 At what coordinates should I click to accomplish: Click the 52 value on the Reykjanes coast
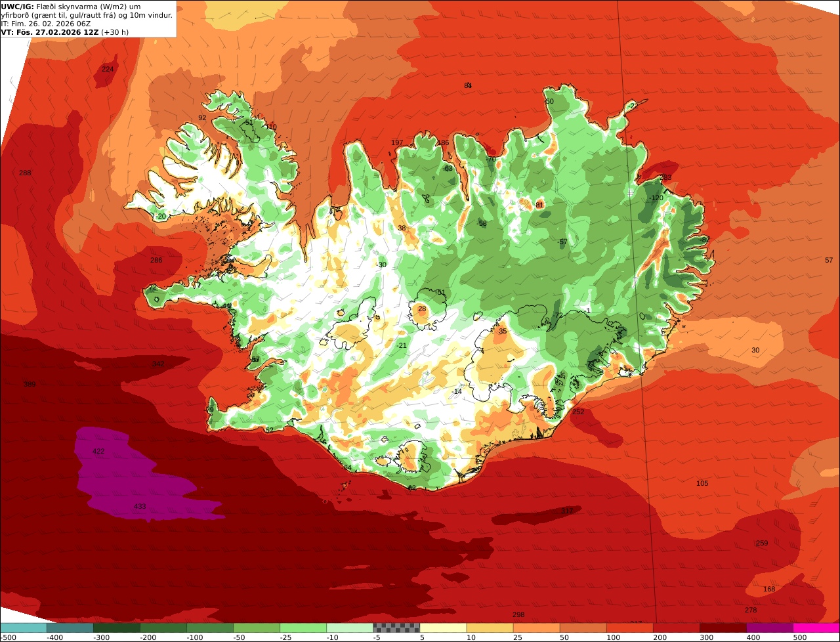(x=269, y=431)
